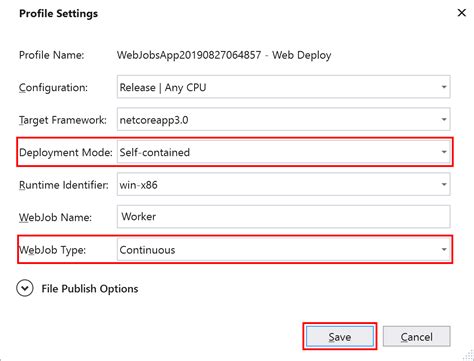The image size is (474, 361).
Task: Close the Profile Settings dialog
Action: pyautogui.click(x=462, y=13)
